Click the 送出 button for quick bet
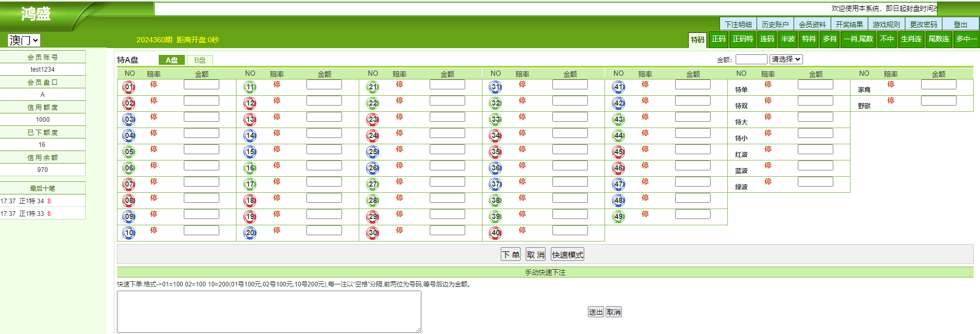This screenshot has height=334, width=980. [596, 312]
